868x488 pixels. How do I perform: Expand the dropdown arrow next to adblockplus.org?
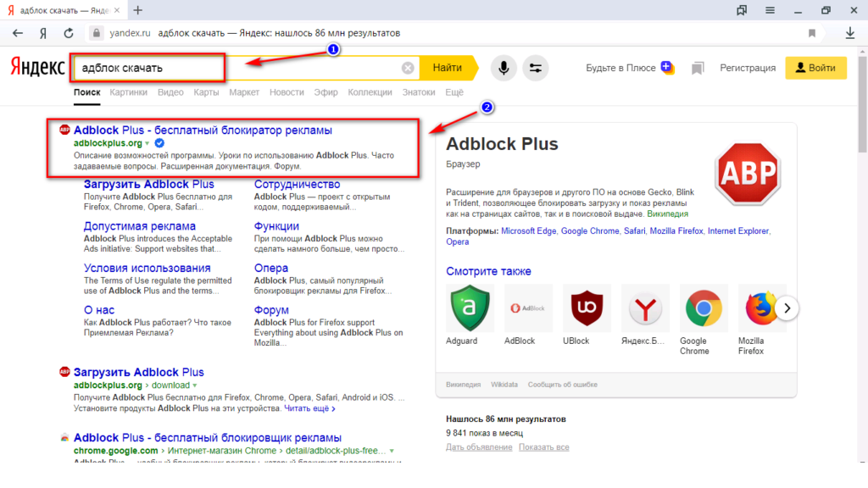tap(147, 144)
